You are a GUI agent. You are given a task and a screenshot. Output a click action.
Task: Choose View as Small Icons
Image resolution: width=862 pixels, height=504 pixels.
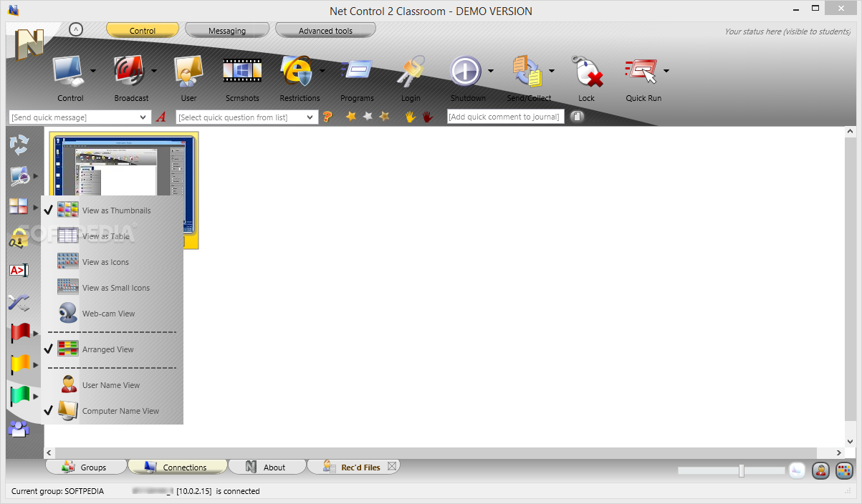tap(112, 288)
